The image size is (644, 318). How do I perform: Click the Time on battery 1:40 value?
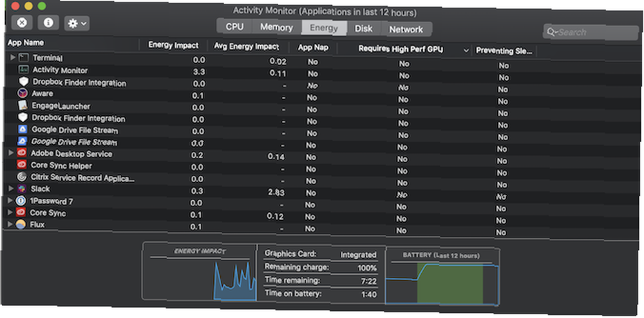tap(368, 294)
